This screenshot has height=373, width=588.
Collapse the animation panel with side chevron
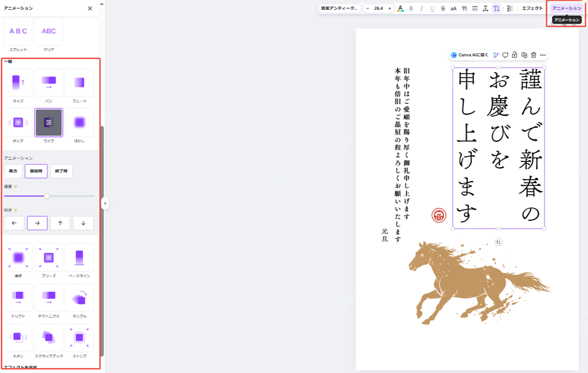click(x=105, y=204)
